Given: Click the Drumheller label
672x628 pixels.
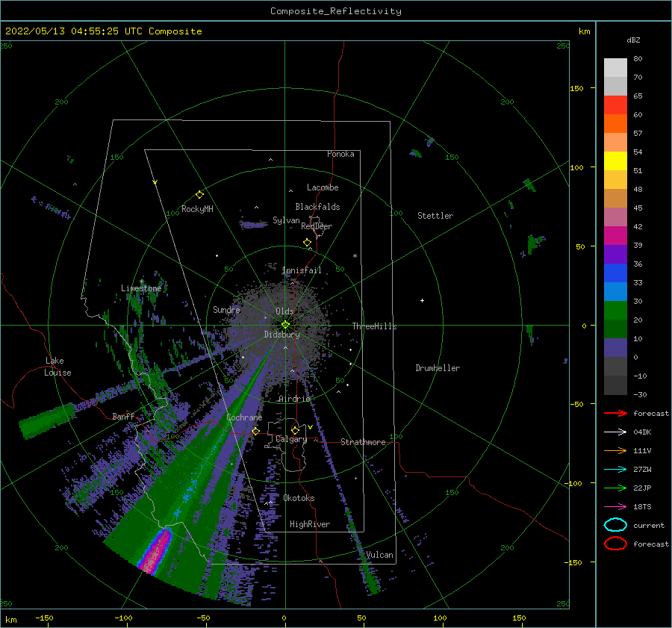Looking at the screenshot, I should (438, 368).
